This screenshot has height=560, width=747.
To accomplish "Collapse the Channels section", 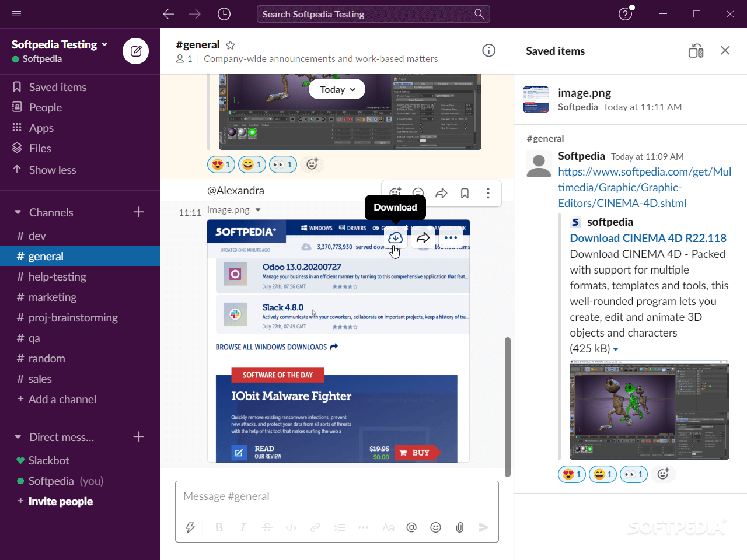I will [18, 212].
